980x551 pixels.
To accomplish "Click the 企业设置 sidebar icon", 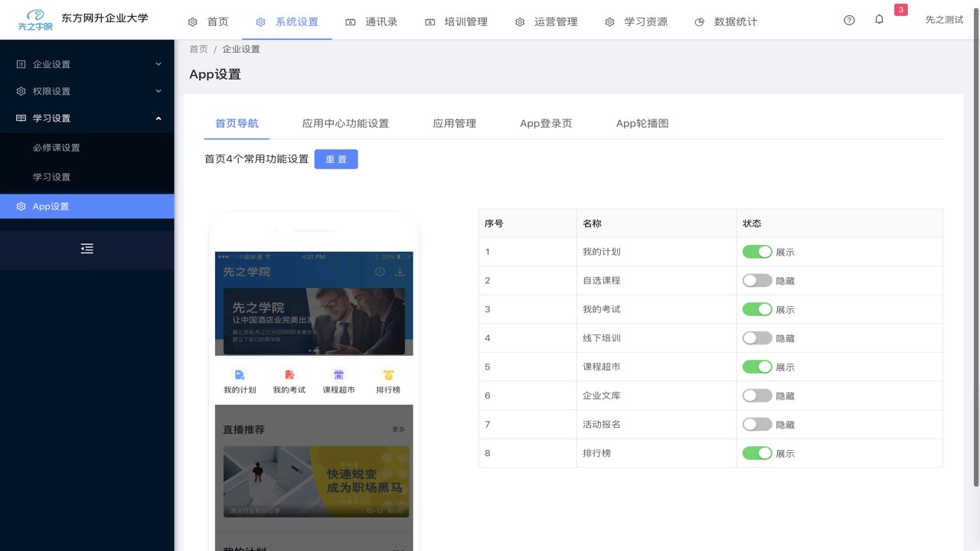I will click(x=21, y=64).
